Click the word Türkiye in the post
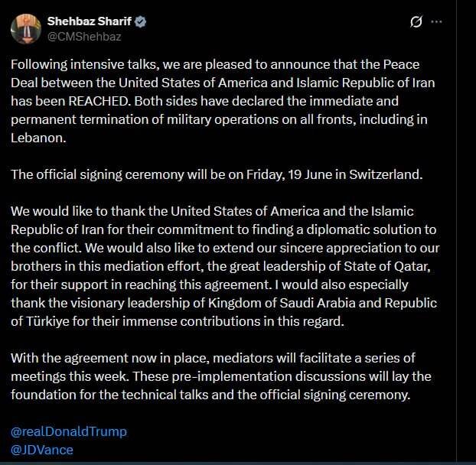This screenshot has width=476, height=465. click(x=48, y=321)
